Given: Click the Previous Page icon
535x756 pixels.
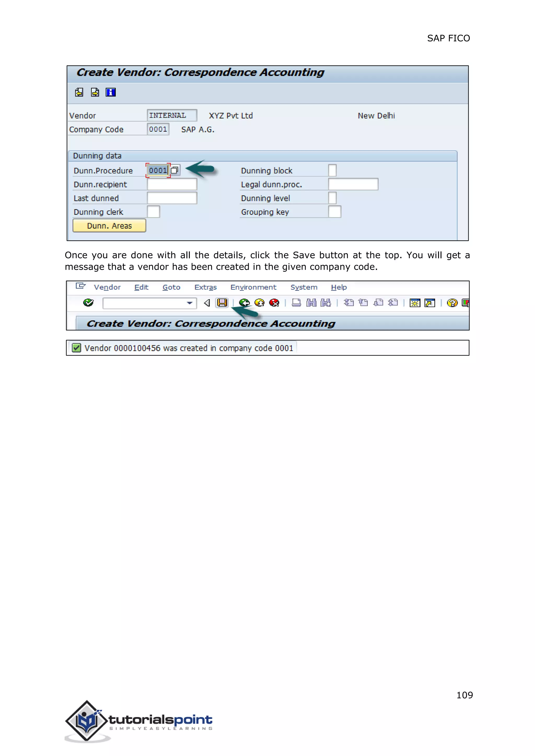Looking at the screenshot, I should [x=363, y=303].
